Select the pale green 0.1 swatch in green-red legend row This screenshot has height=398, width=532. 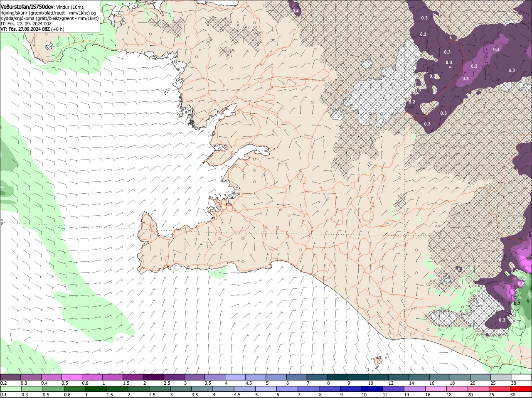tap(11, 389)
